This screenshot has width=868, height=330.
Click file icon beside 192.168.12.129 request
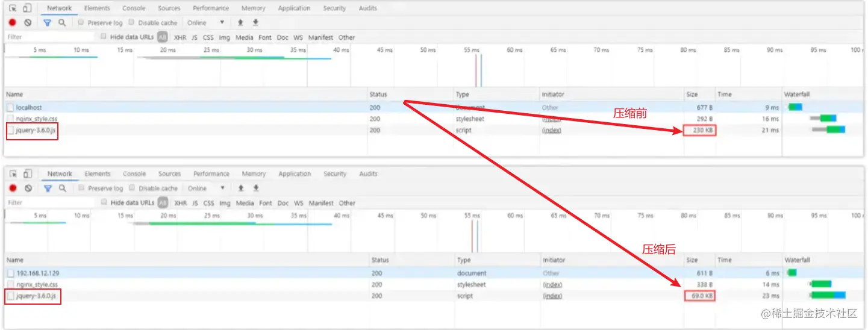[10, 273]
